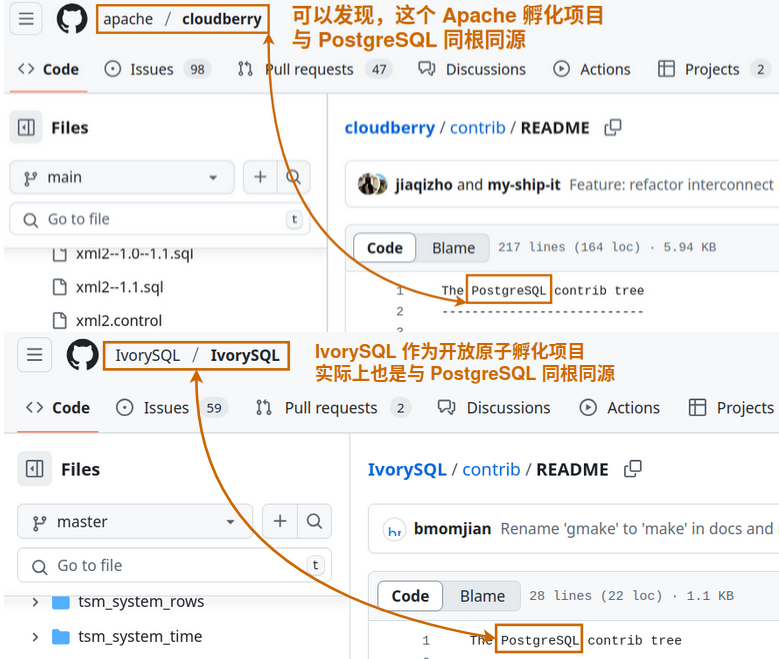Switch to Blame view for the 28-line file
The height and width of the screenshot is (659, 779).
point(482,596)
